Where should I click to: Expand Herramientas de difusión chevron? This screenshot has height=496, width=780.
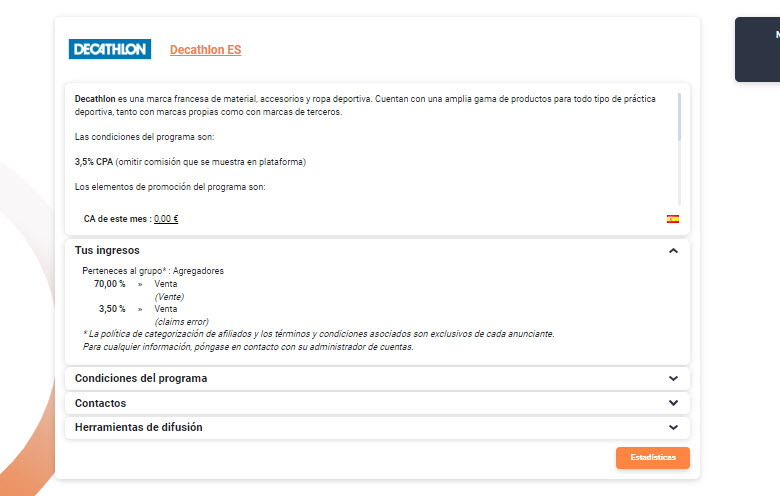673,427
